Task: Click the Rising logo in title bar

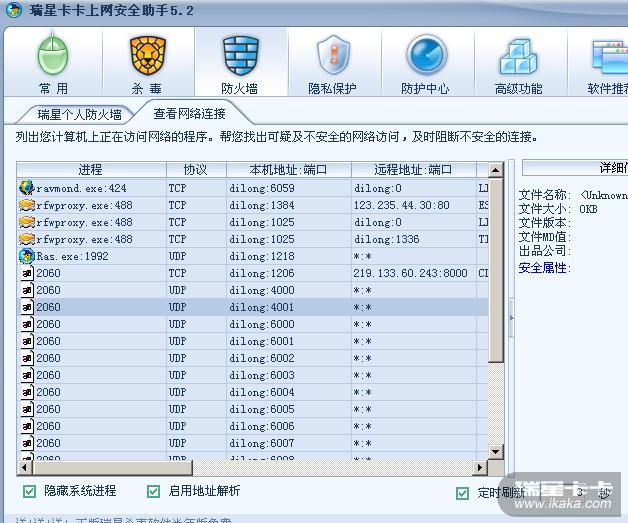Action: 14,10
